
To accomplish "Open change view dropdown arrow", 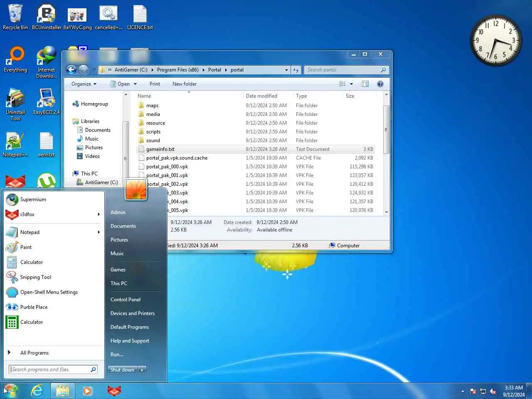I will [x=351, y=84].
